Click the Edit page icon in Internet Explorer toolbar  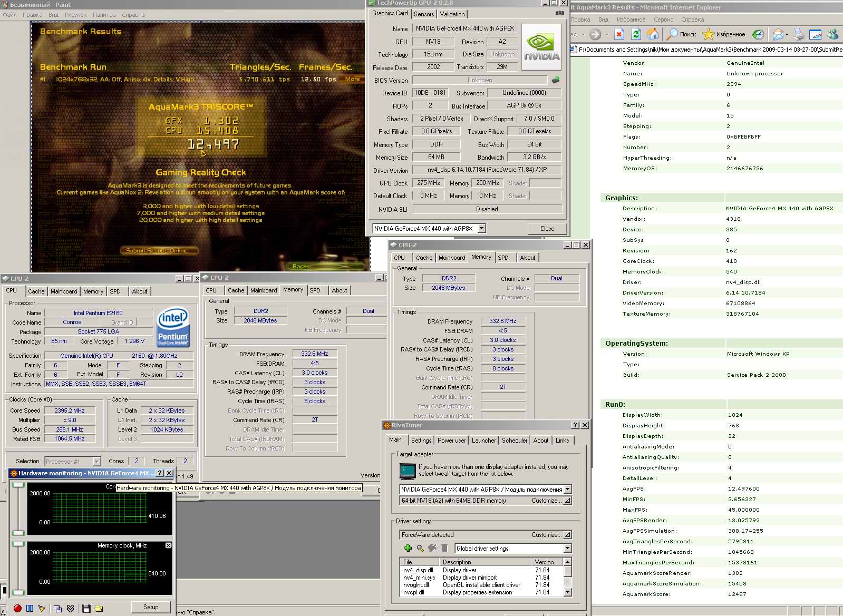point(815,35)
